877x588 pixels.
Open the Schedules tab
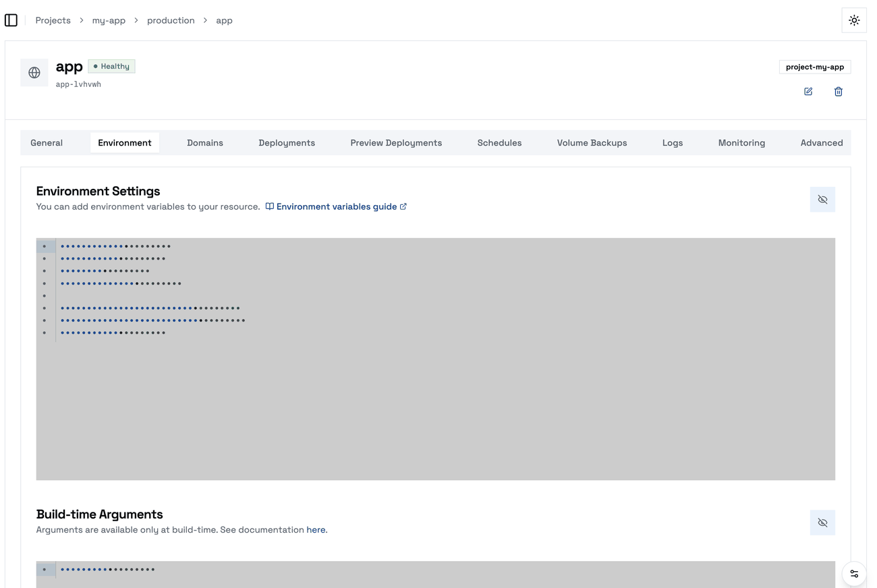click(499, 143)
